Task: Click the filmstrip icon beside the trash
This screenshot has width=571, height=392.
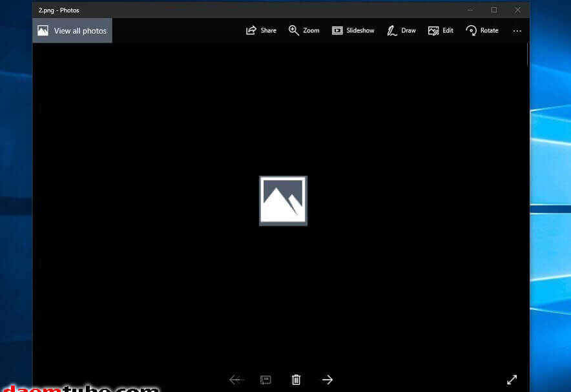Action: 265,380
